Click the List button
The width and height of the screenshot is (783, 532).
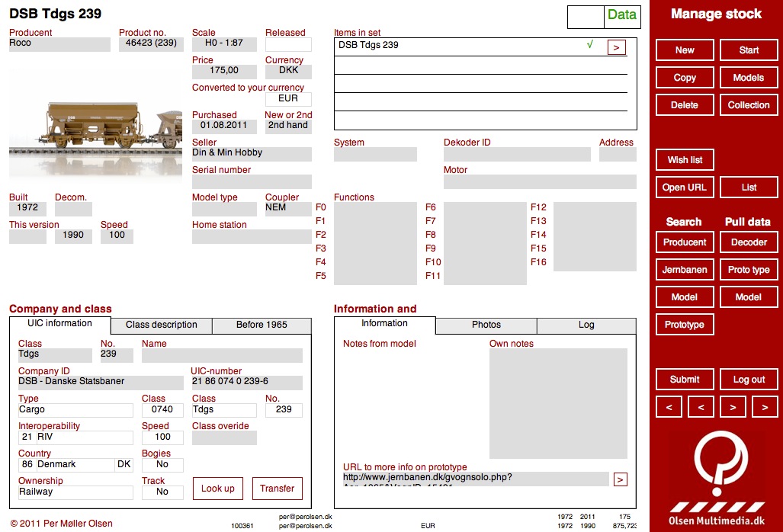(749, 187)
